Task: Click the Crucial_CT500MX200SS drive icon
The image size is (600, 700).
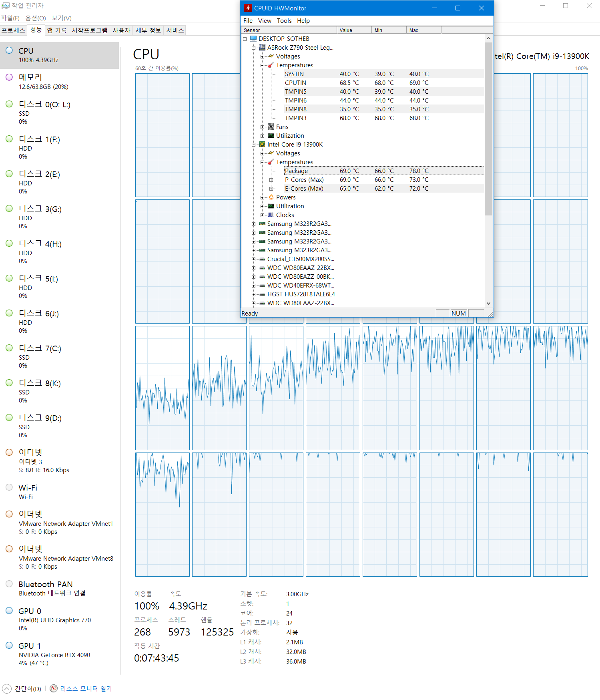Action: pyautogui.click(x=262, y=259)
